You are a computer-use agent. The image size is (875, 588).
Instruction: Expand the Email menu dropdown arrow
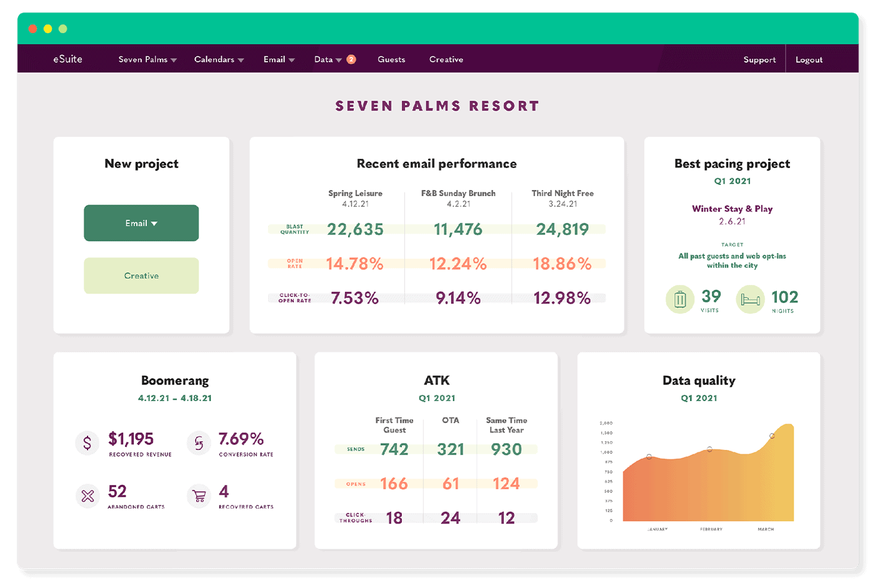pos(291,60)
